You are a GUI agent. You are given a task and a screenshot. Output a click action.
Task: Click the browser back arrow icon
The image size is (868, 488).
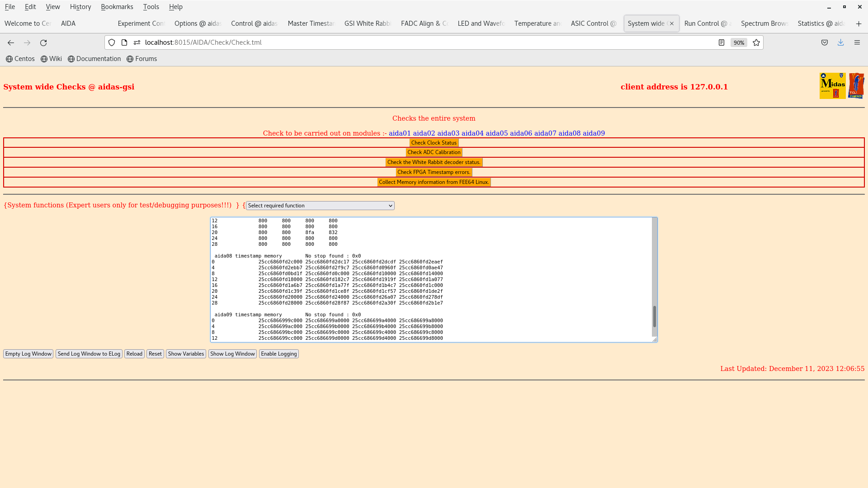pos(11,42)
